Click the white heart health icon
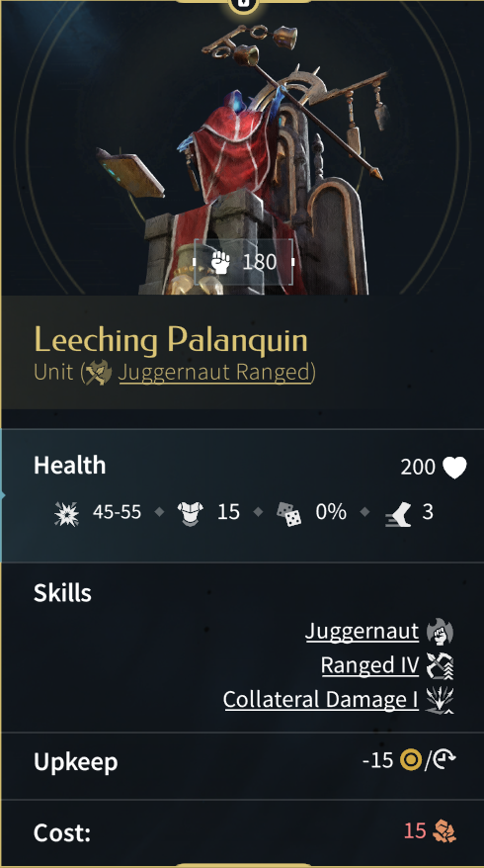 [454, 468]
